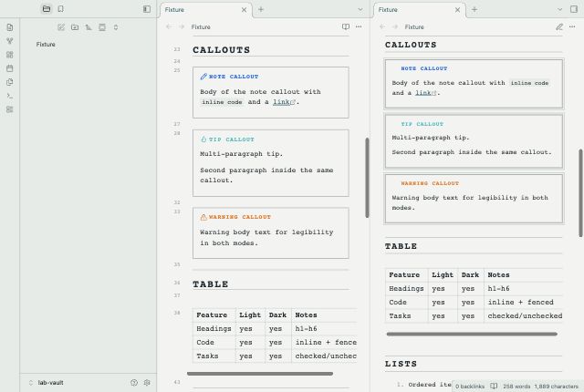Click the Tip callout flame icon
The image size is (584, 392).
pos(203,139)
